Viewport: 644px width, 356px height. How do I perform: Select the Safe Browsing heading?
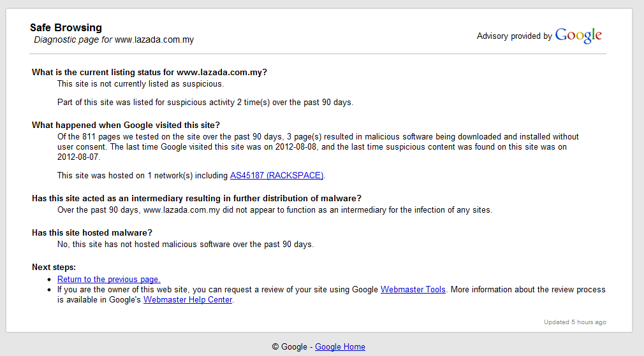pyautogui.click(x=66, y=27)
